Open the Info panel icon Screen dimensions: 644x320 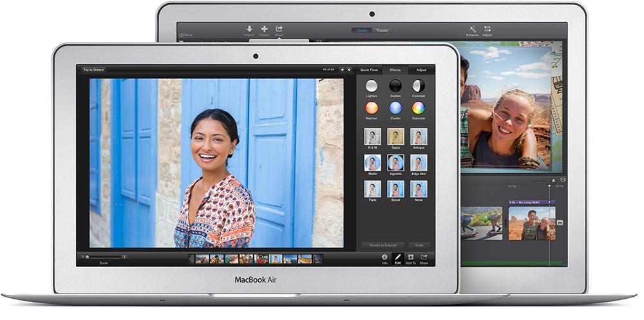point(384,258)
